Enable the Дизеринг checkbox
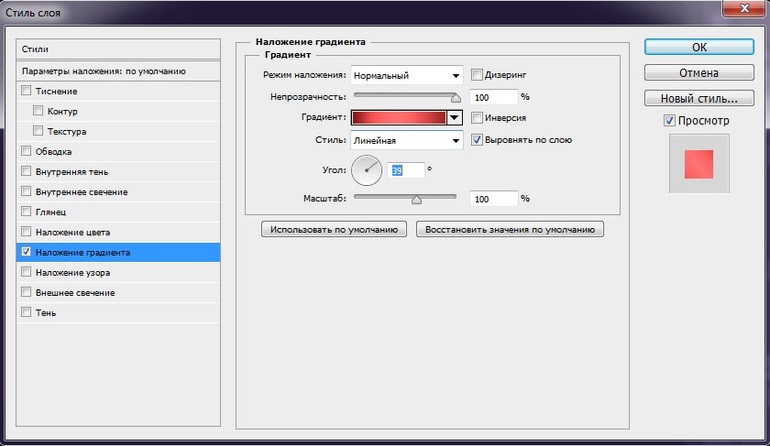The width and height of the screenshot is (770, 446). point(476,75)
